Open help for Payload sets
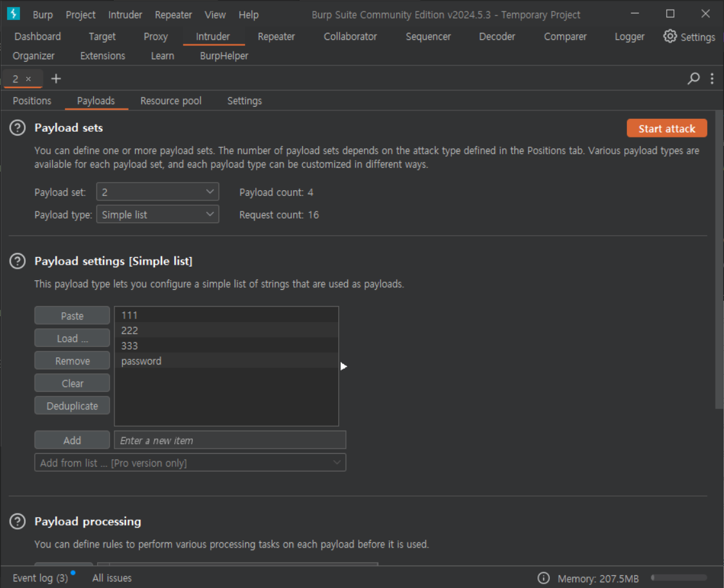Image resolution: width=724 pixels, height=588 pixels. pyautogui.click(x=17, y=128)
